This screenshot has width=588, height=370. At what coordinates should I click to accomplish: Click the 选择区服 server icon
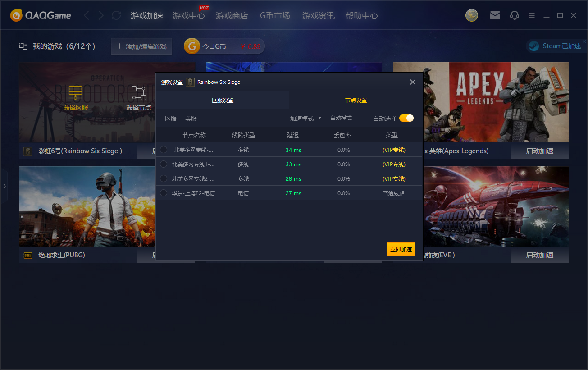pyautogui.click(x=75, y=92)
